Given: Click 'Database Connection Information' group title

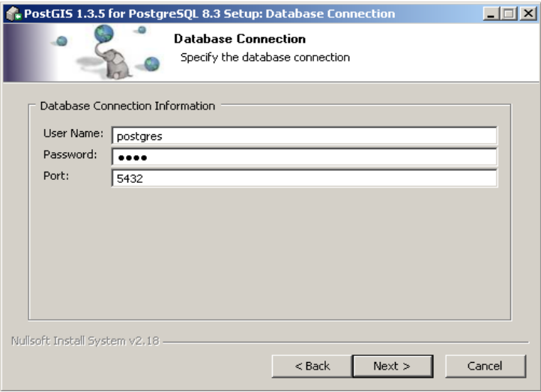Looking at the screenshot, I should click(x=127, y=106).
